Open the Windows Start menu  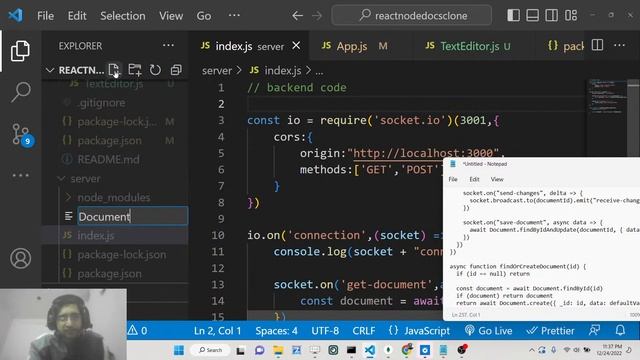click(x=179, y=350)
